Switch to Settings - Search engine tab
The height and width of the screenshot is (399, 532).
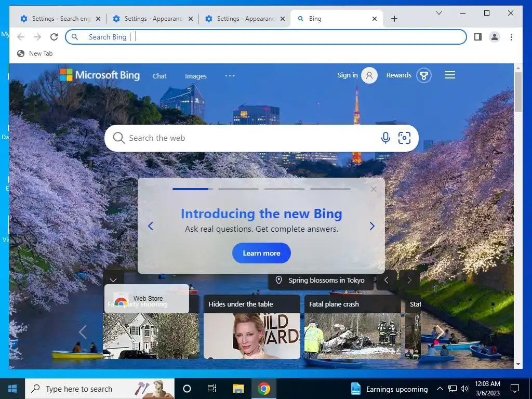tap(60, 19)
